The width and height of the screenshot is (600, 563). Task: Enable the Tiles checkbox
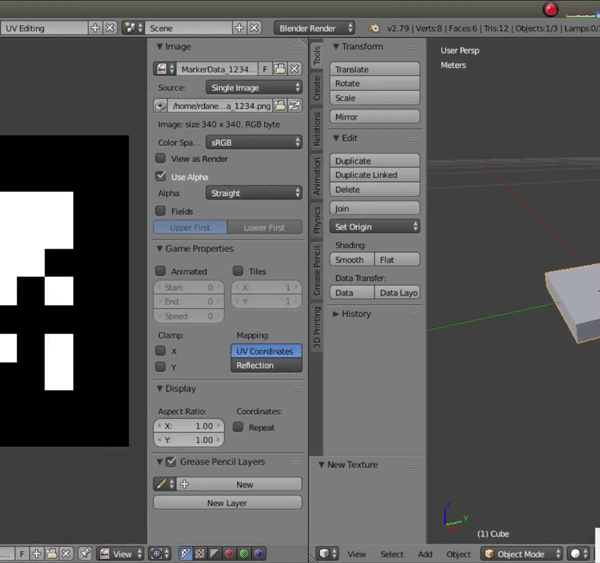point(238,271)
